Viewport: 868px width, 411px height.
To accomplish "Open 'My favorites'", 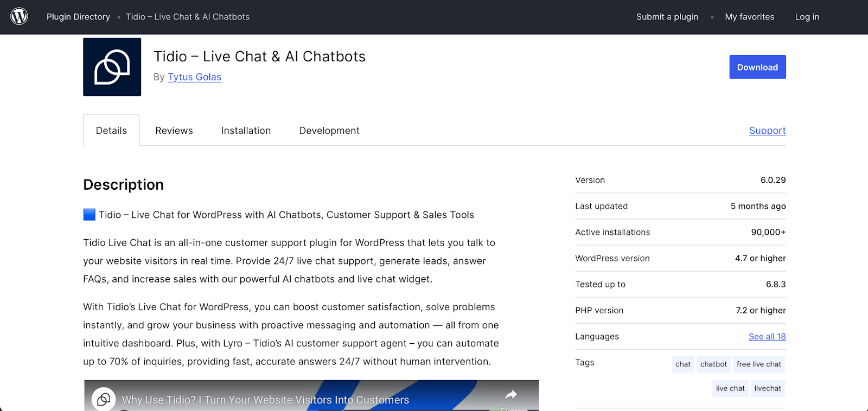I will point(749,16).
